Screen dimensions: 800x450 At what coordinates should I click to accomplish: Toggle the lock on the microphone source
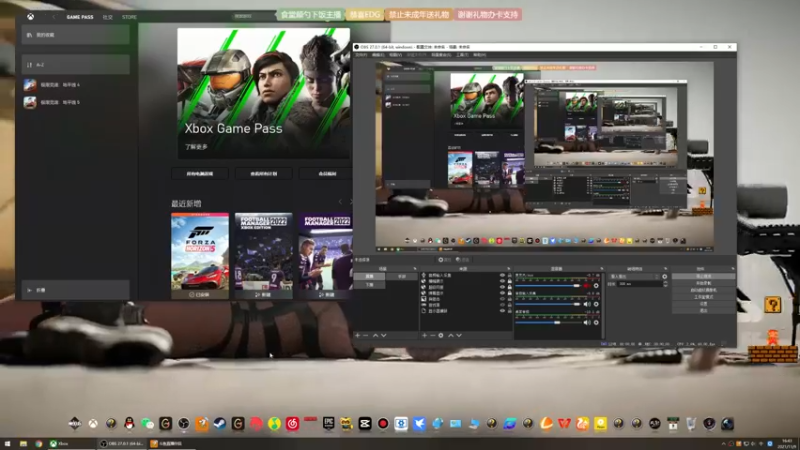pyautogui.click(x=509, y=276)
